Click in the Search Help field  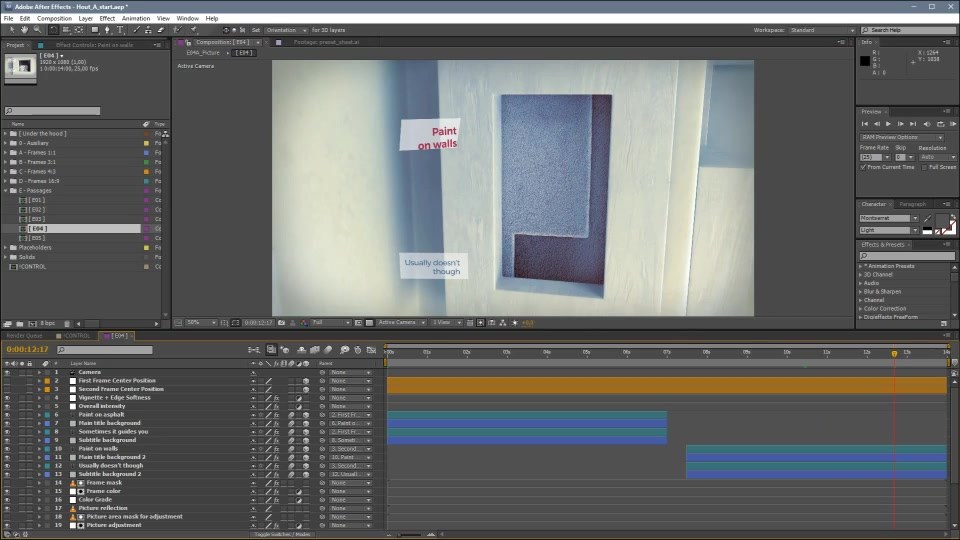pyautogui.click(x=908, y=30)
